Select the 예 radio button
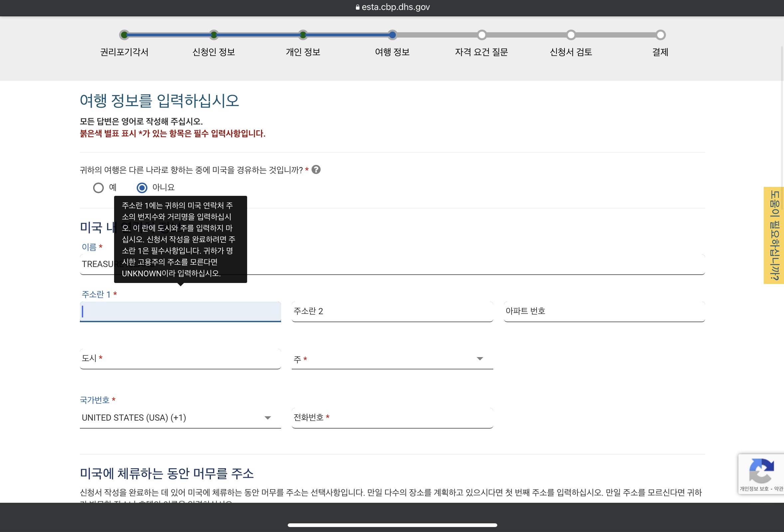The height and width of the screenshot is (532, 784). 98,188
